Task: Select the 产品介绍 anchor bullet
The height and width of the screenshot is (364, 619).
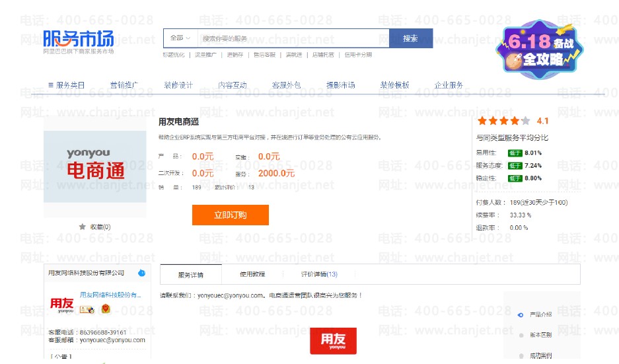Action: [521, 314]
